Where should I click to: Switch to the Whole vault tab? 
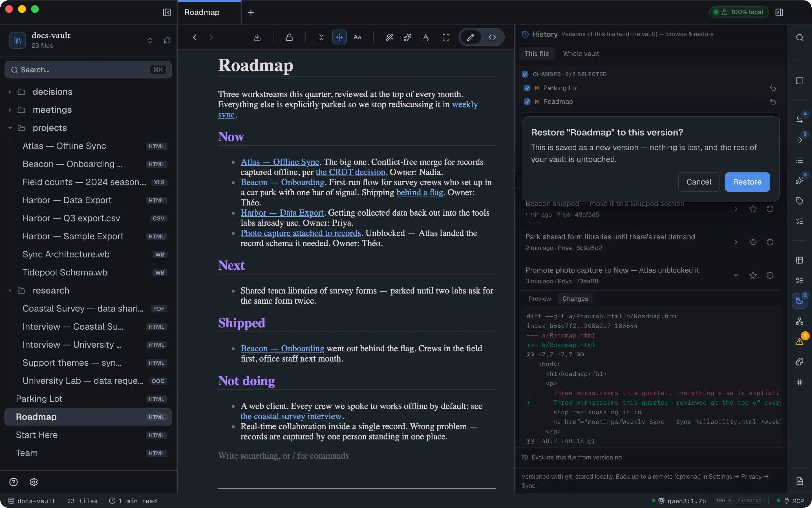(581, 54)
